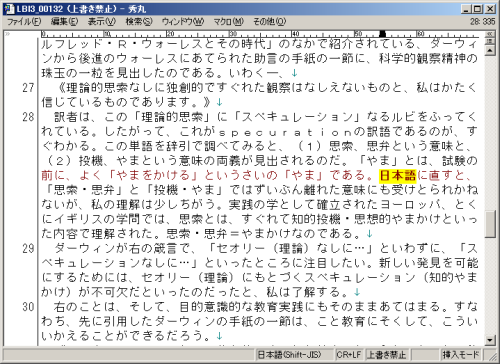Click the highlighted word 日本語 in the text
The width and height of the screenshot is (500, 364).
[x=398, y=176]
